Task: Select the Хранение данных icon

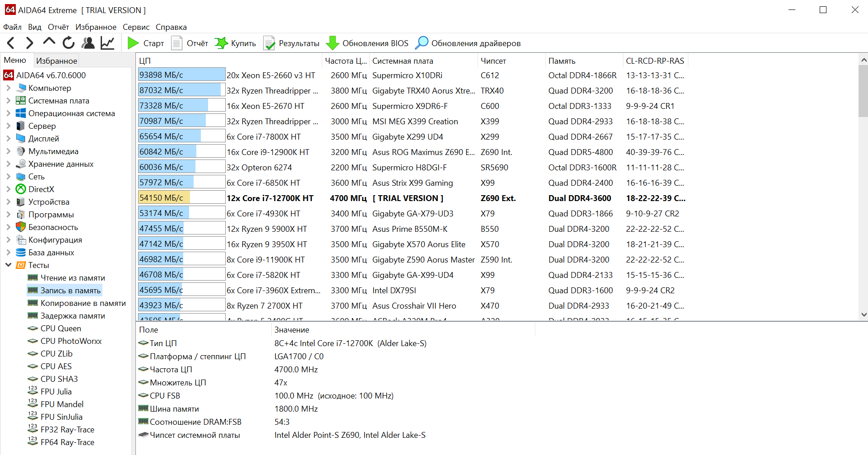Action: pos(21,164)
